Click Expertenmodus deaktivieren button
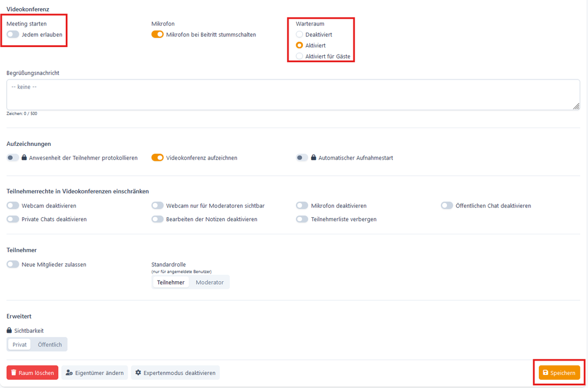The image size is (588, 388). click(x=175, y=373)
